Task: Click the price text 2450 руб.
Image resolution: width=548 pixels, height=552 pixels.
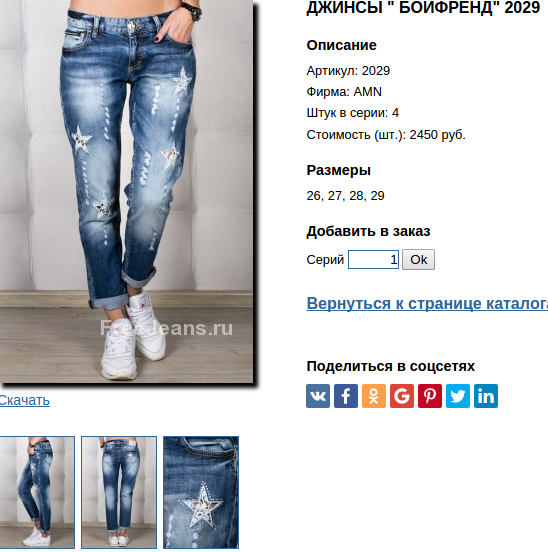Action: pos(437,135)
